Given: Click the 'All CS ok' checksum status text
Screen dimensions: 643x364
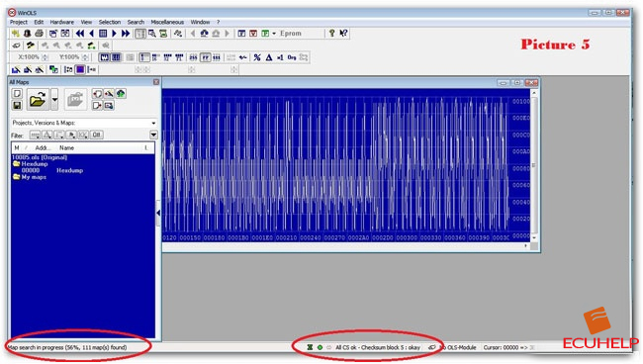Looking at the screenshot, I should pos(378,347).
